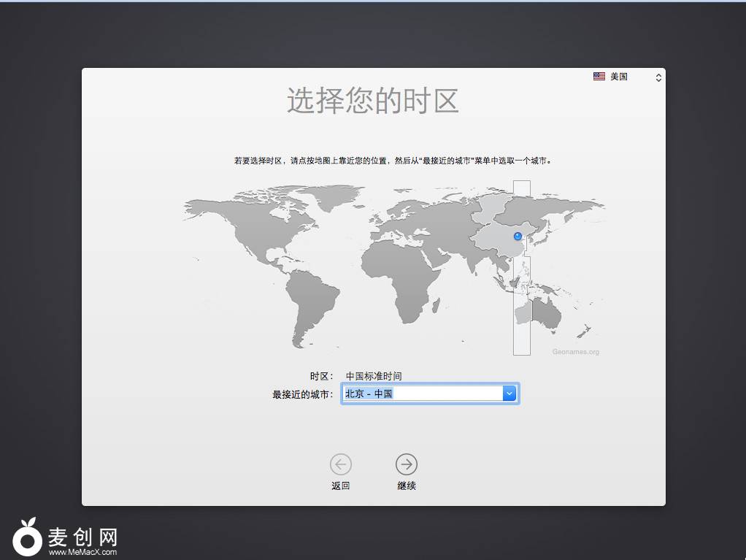Click the blue location dot on China
Screen dimensions: 746x560
tap(518, 236)
